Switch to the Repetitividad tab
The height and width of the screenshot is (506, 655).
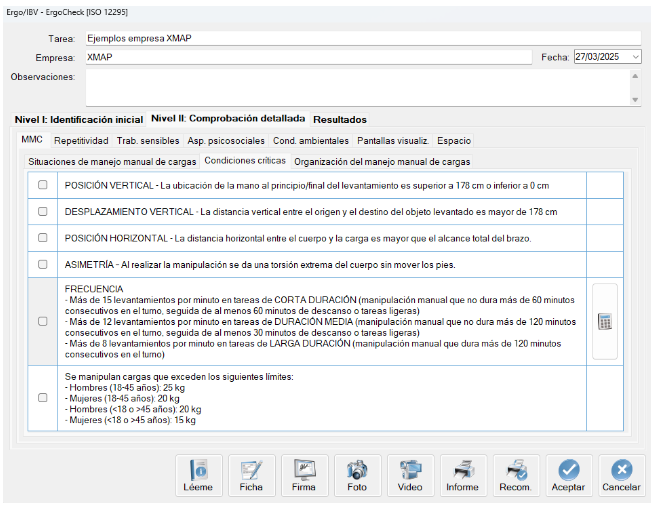coord(81,141)
